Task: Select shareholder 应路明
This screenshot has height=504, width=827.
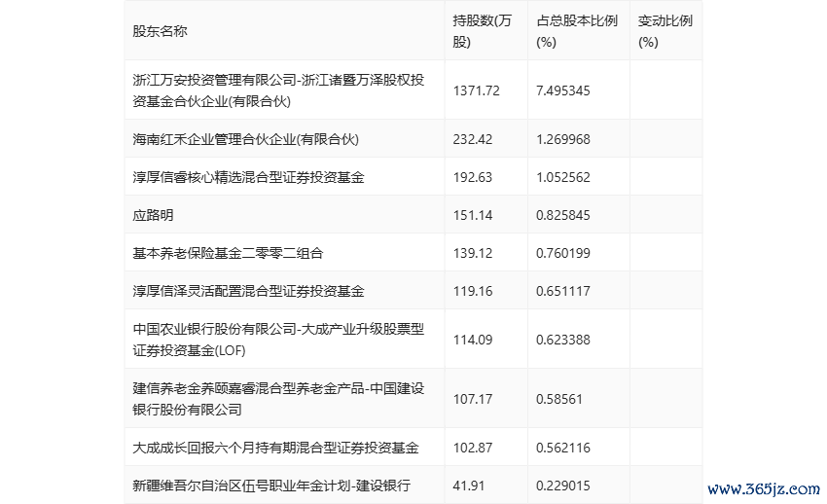Action: [153, 215]
